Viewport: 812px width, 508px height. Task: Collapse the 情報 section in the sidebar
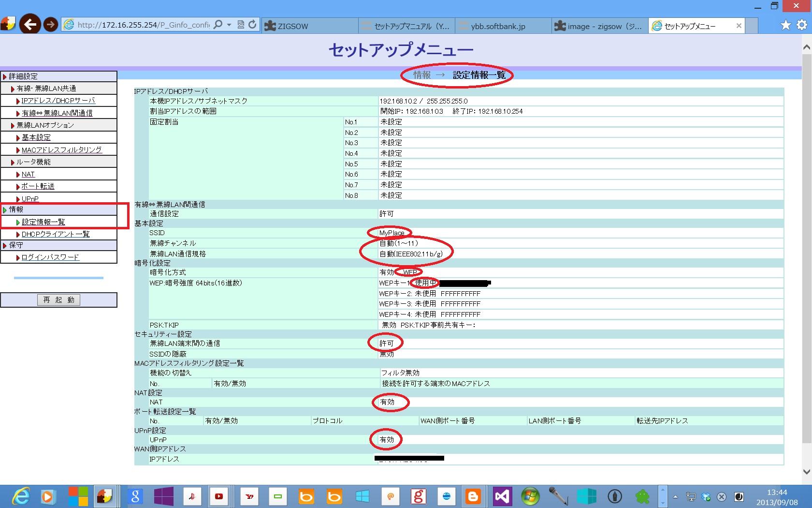coord(16,209)
